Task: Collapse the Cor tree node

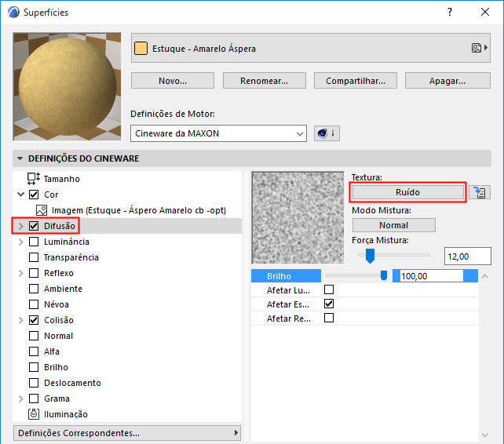Action: point(21,195)
